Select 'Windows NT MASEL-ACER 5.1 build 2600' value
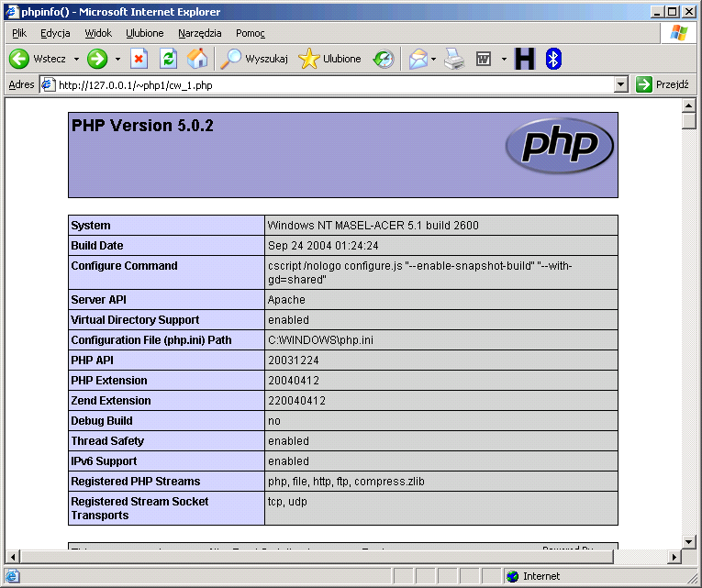The width and height of the screenshot is (702, 588). [x=373, y=226]
